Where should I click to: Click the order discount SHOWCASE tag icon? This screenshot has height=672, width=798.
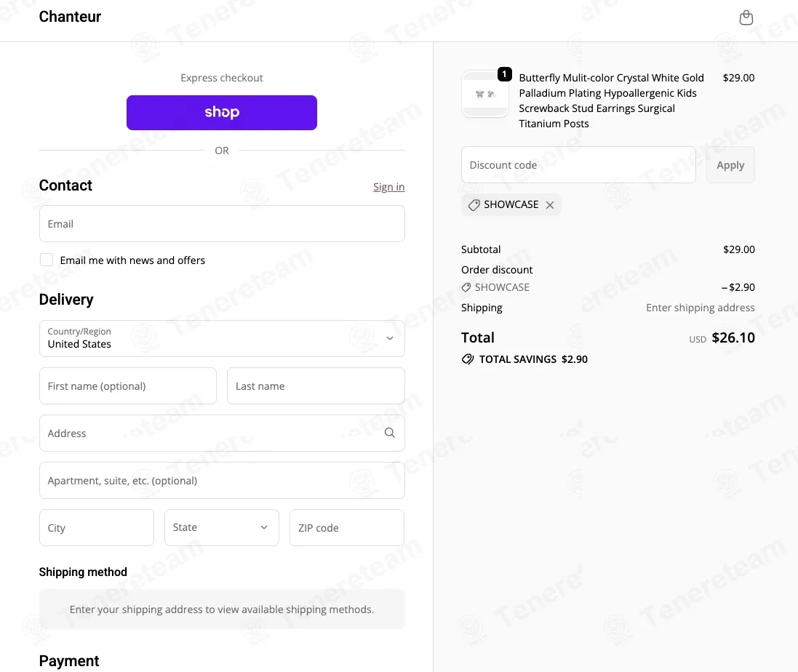466,287
